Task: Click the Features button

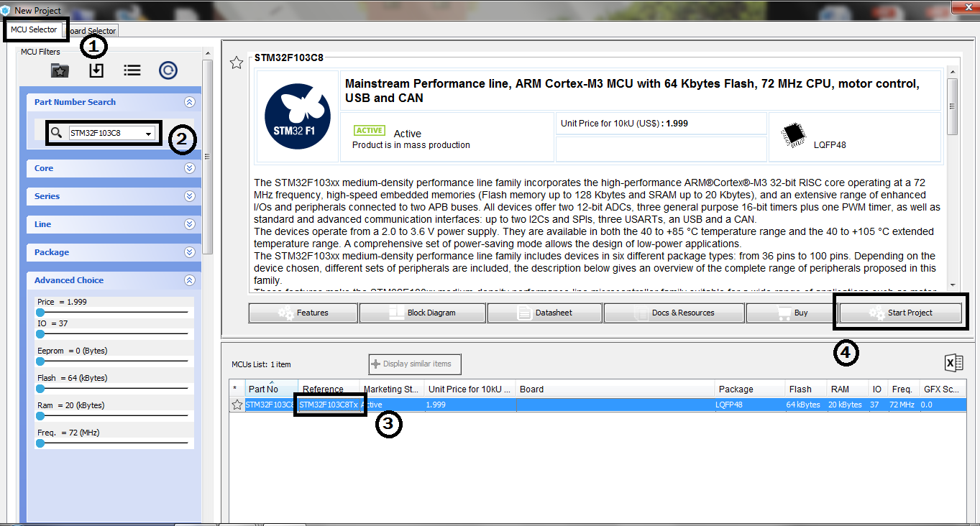Action: (303, 313)
